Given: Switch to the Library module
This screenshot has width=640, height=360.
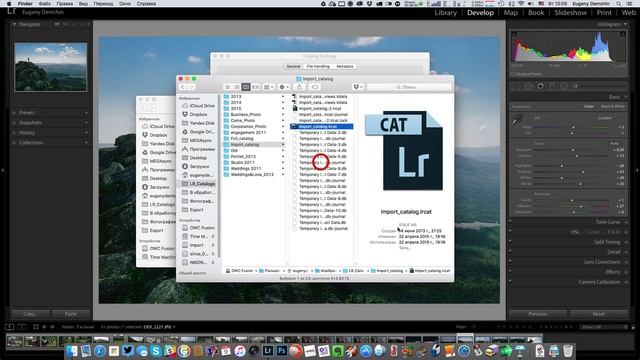Looking at the screenshot, I should pos(445,13).
